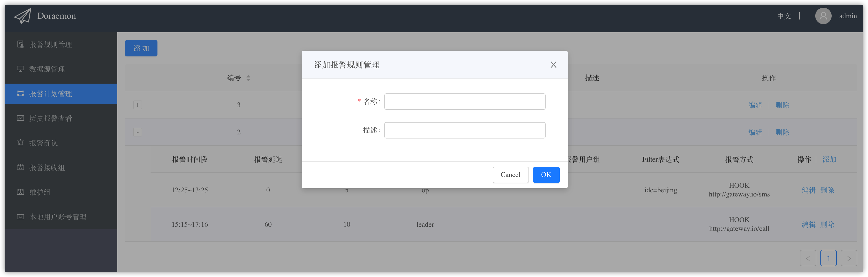This screenshot has width=868, height=277.
Task: Open 本地用户账号管理 in the sidebar menu
Action: (58, 217)
